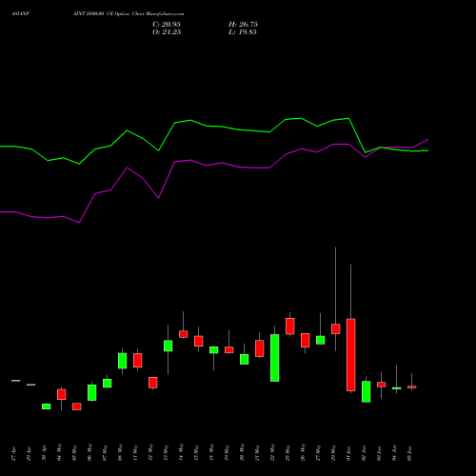Click the tall red candlestick for 01 Jun
The width and height of the screenshot is (476, 476).
351,355
